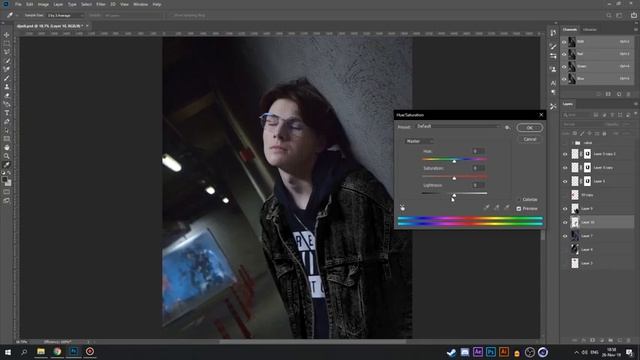This screenshot has height=360, width=640.
Task: Open the Sample Size dropdown
Action: click(65, 16)
